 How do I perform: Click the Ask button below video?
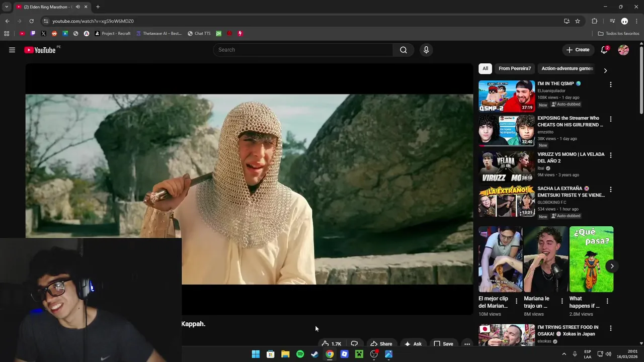pyautogui.click(x=413, y=344)
